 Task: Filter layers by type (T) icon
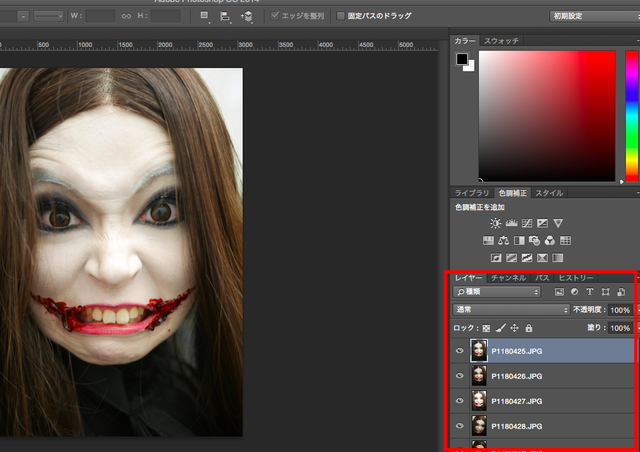(590, 292)
